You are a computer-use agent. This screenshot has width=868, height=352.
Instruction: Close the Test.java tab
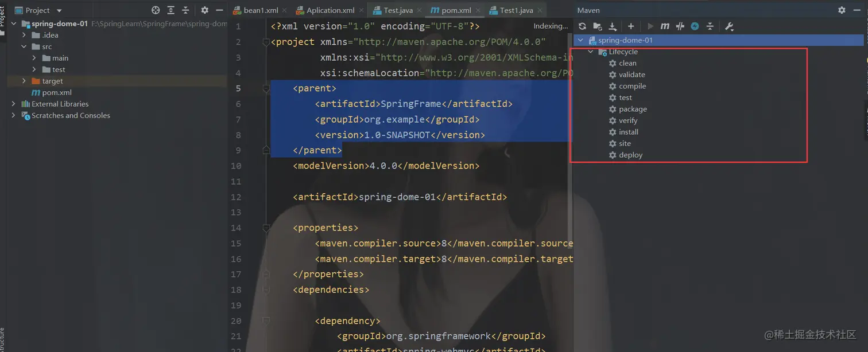420,10
